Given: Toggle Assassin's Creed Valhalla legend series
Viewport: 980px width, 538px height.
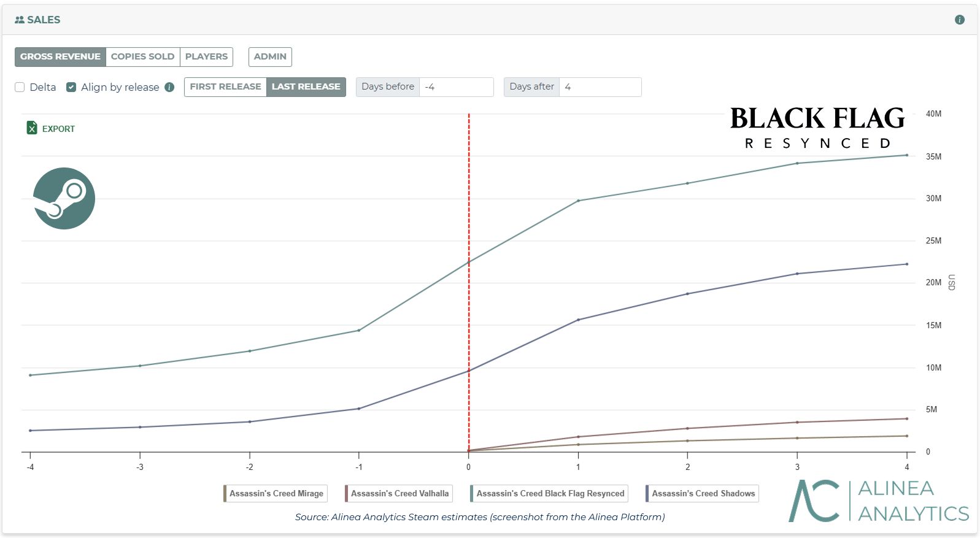Looking at the screenshot, I should pos(399,493).
